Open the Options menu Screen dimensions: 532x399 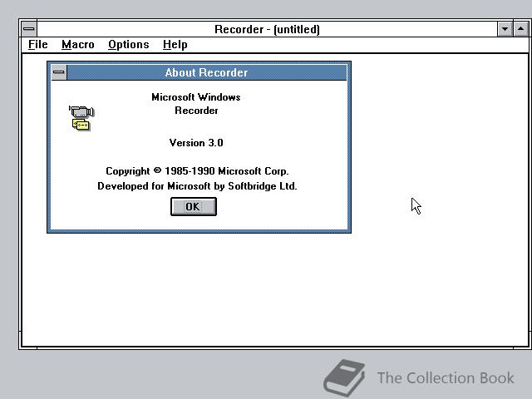click(129, 44)
